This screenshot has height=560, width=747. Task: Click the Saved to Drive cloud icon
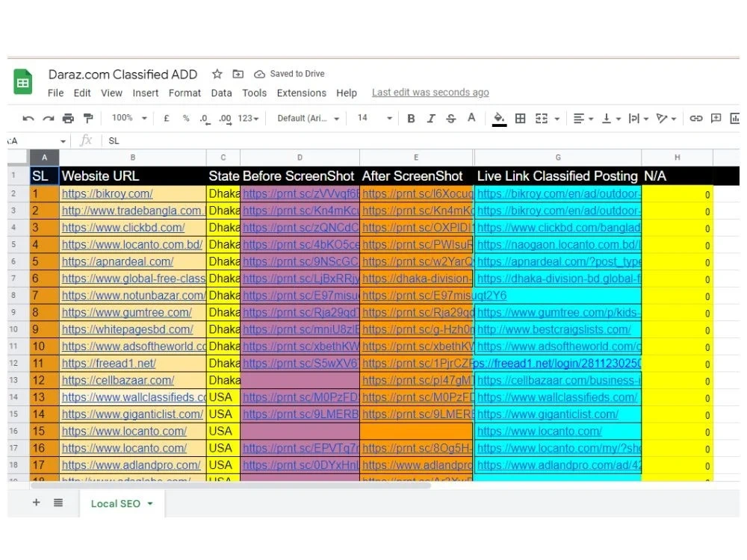(259, 74)
